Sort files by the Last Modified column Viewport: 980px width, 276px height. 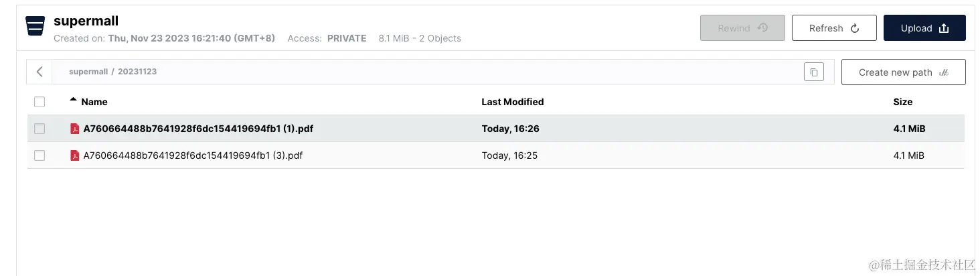(x=512, y=102)
